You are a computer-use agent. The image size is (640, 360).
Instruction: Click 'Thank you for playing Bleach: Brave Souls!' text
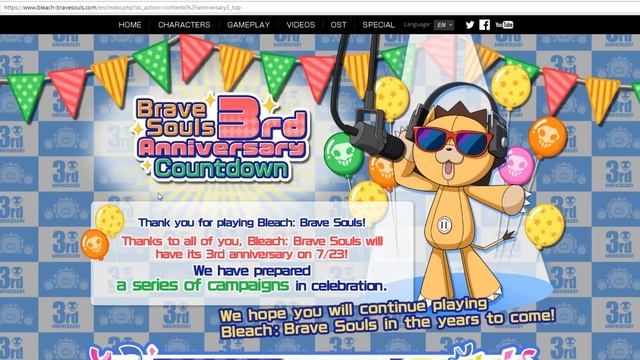[252, 222]
